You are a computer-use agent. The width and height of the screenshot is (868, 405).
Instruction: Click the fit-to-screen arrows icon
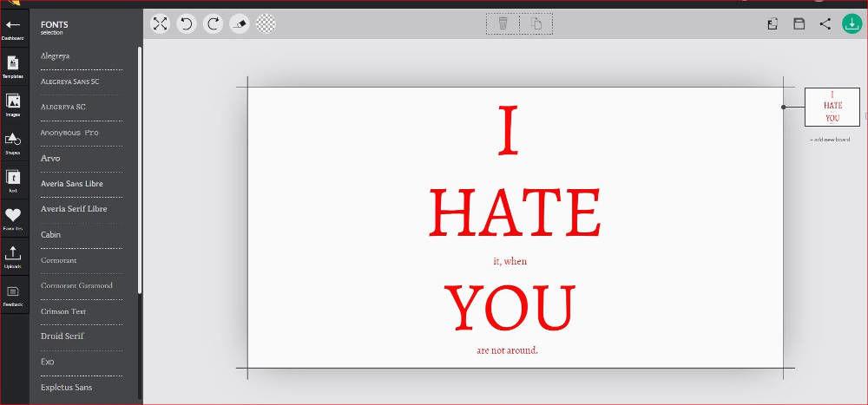pos(160,23)
